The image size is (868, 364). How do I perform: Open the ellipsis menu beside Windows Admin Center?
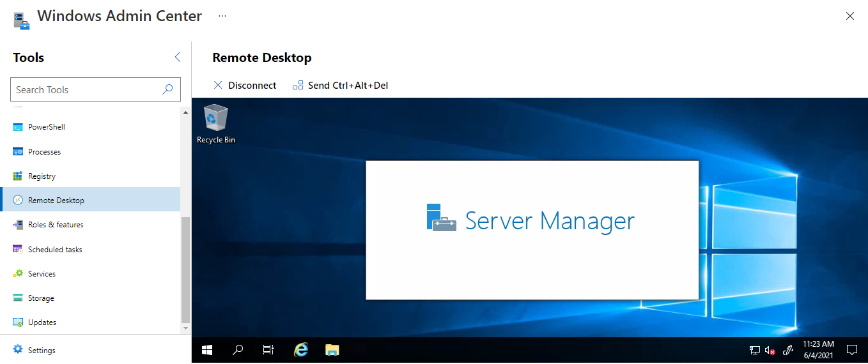tap(222, 15)
